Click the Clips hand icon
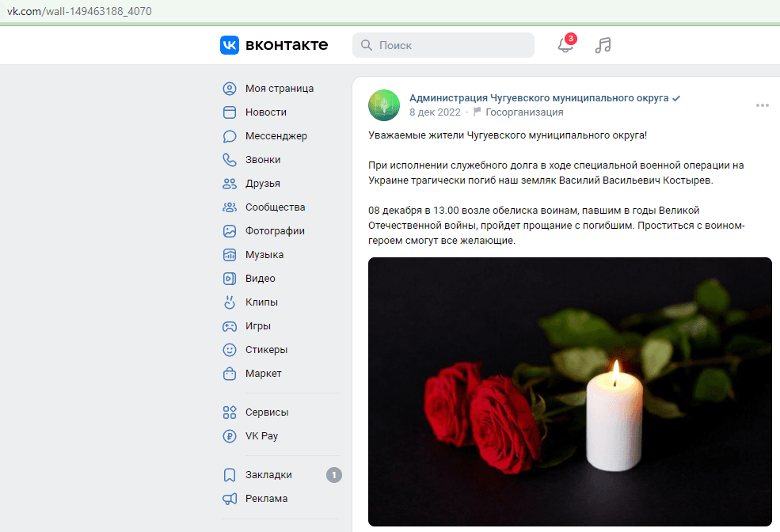 point(230,302)
